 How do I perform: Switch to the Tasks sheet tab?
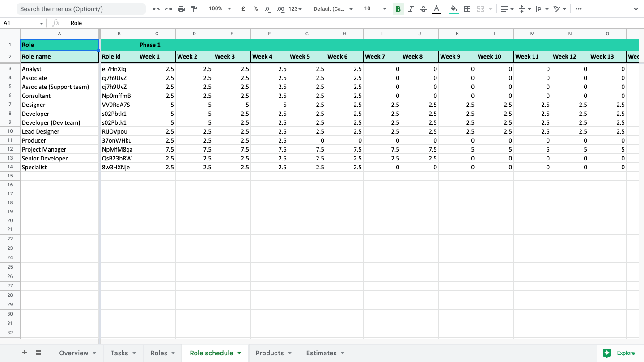tap(123, 353)
